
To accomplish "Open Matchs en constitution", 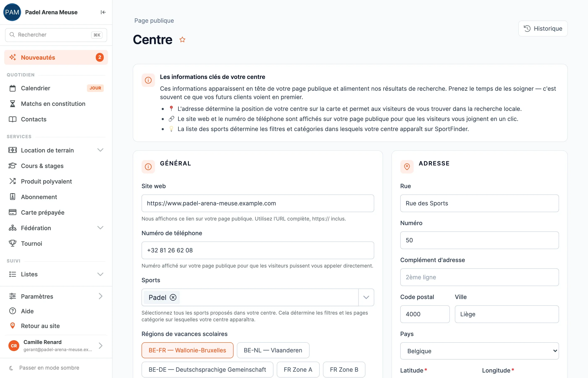I will click(x=56, y=104).
